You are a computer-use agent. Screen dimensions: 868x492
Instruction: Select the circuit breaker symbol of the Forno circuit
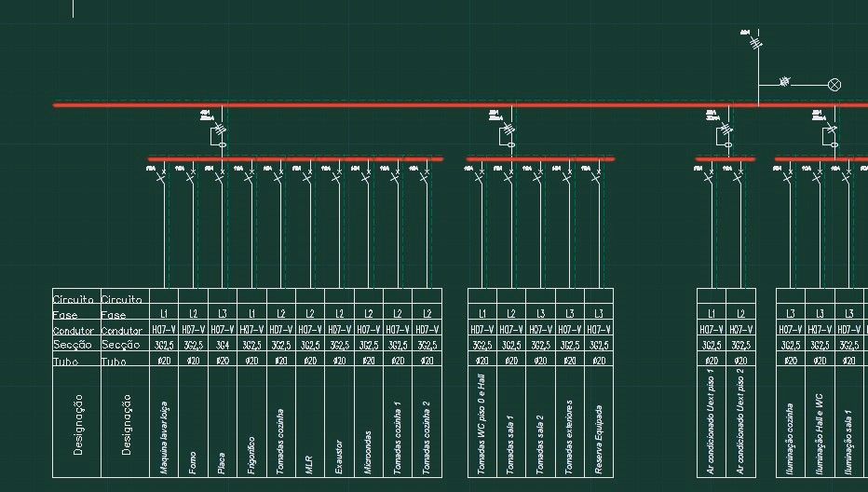click(191, 177)
